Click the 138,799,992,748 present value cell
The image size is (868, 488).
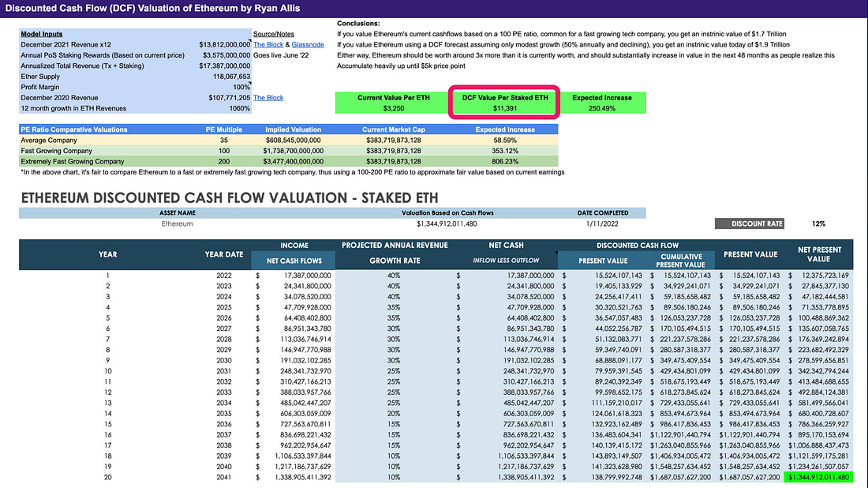pos(617,478)
